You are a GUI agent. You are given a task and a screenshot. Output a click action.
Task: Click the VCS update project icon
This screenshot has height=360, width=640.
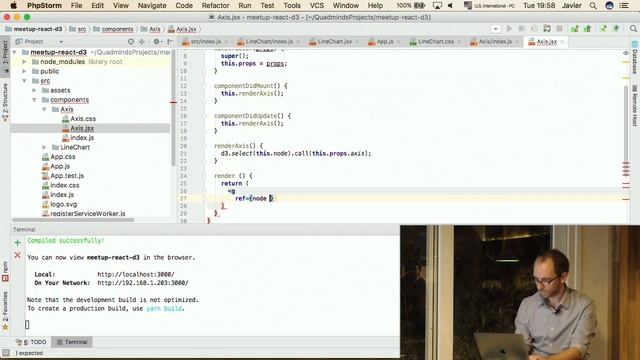[574, 29]
